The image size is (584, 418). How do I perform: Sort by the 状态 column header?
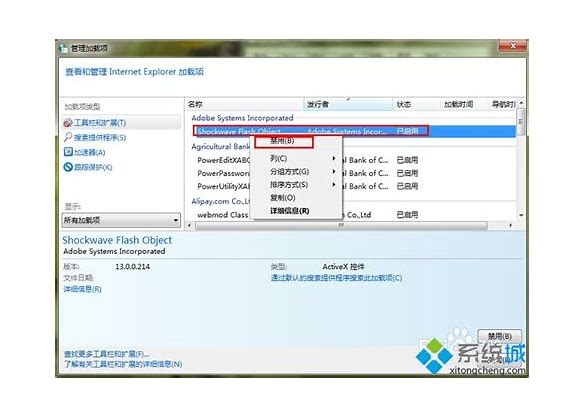(x=416, y=104)
